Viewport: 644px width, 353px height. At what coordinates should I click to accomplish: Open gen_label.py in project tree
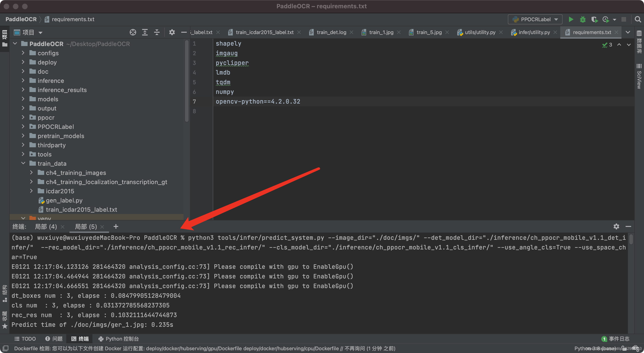(64, 200)
